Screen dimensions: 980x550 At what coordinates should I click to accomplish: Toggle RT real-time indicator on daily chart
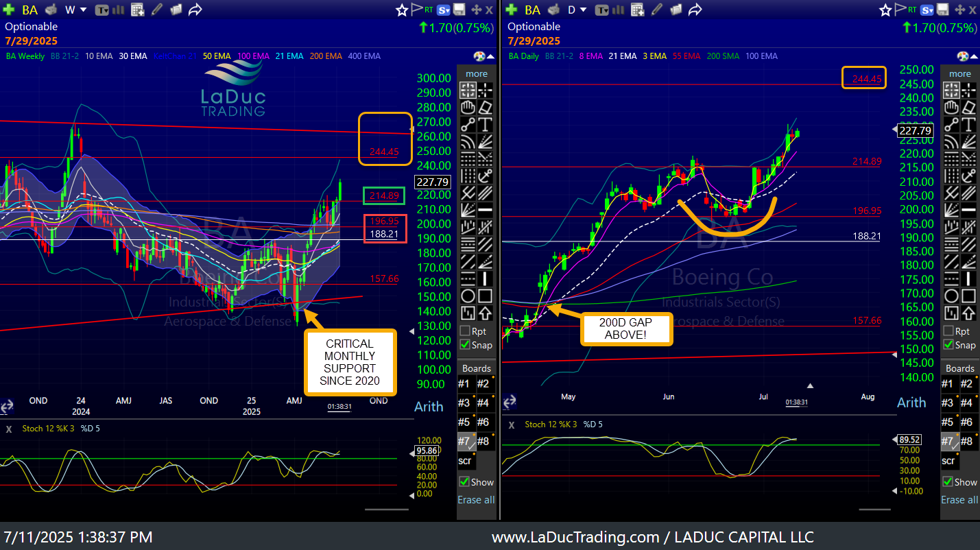pyautogui.click(x=912, y=10)
